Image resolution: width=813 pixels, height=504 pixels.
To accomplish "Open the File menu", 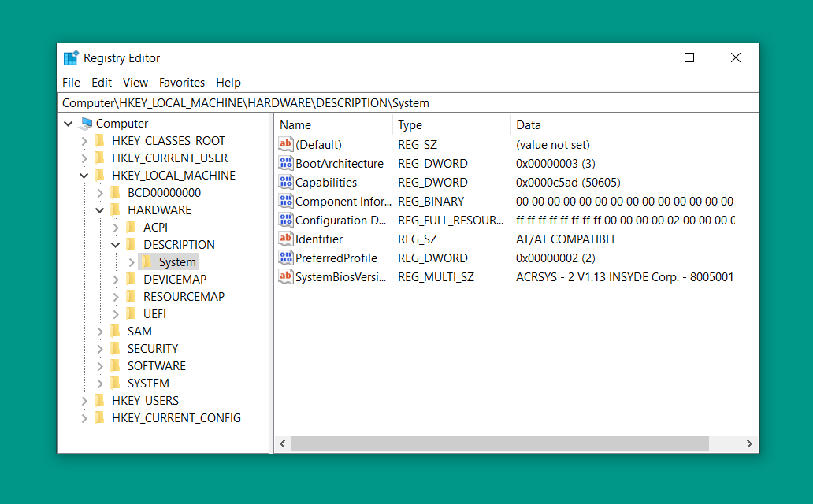I will click(71, 83).
